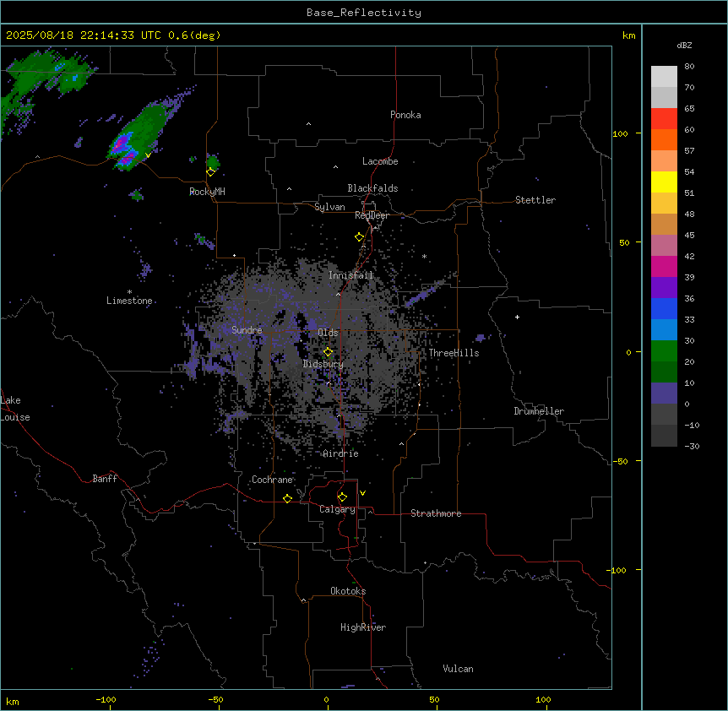Click the Blackfalds label

coord(372,188)
